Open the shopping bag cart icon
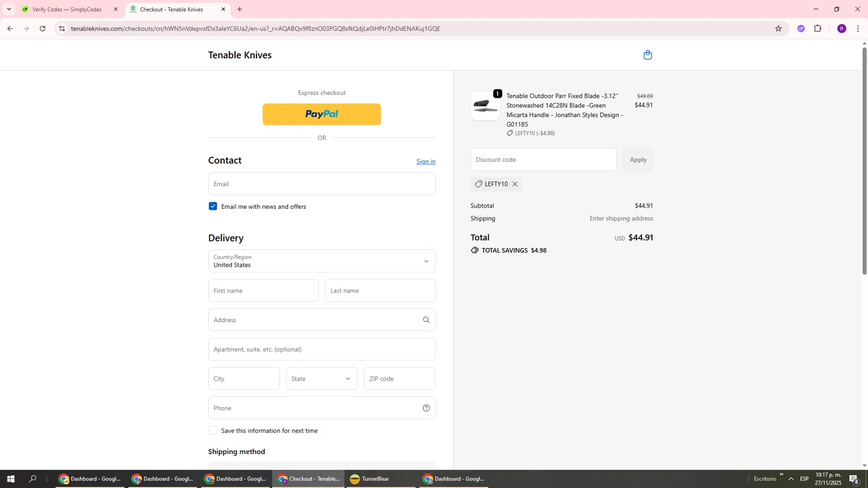 (x=648, y=55)
